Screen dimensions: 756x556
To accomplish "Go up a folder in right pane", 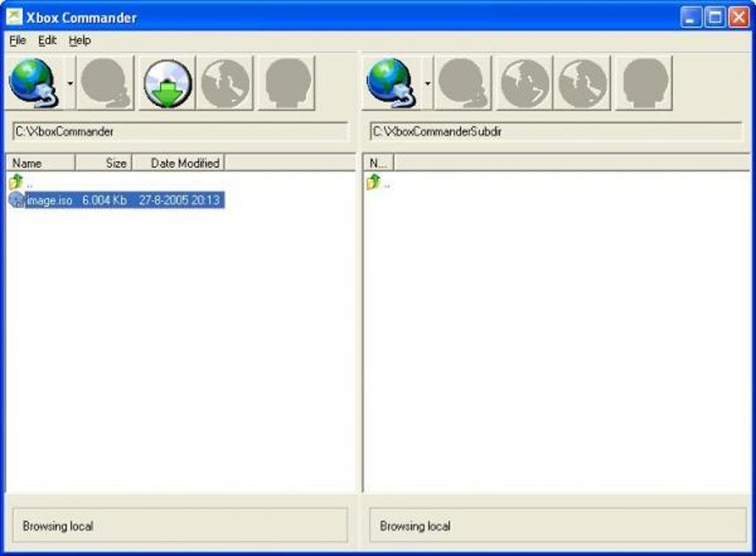I will pos(379,182).
